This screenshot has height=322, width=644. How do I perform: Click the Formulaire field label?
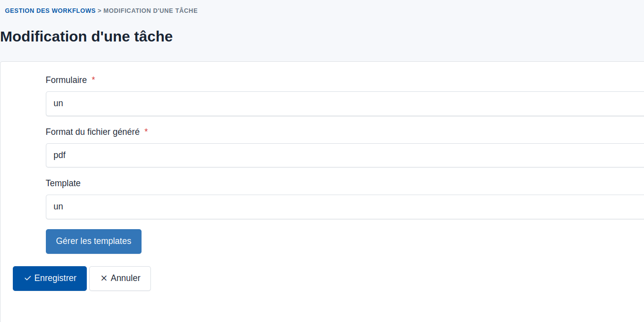pyautogui.click(x=66, y=80)
